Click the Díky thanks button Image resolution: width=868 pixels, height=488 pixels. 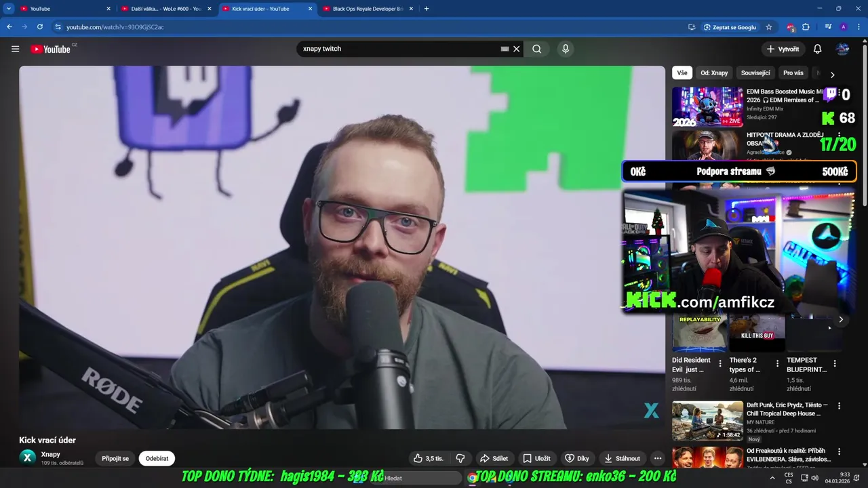(577, 458)
